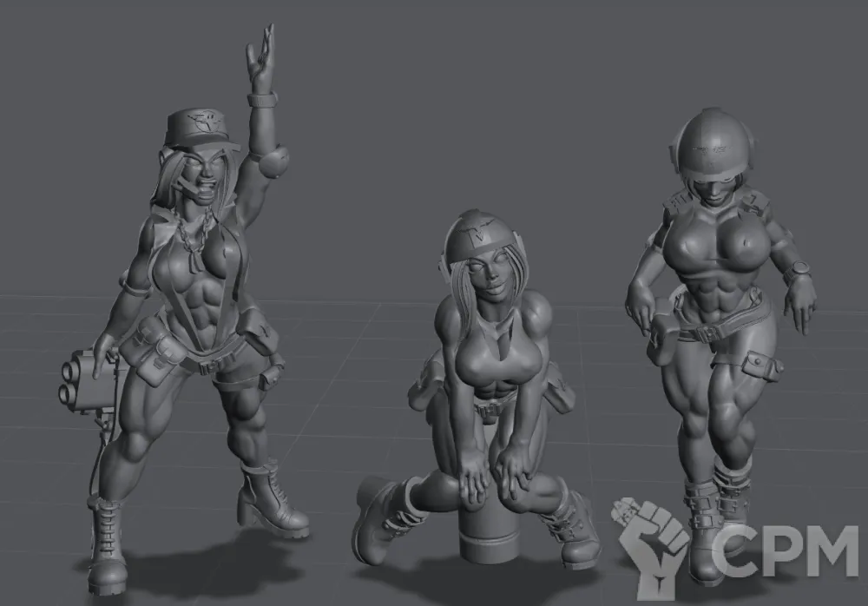The width and height of the screenshot is (868, 606).
Task: Click the right figure's shoulder armor plate
Action: tap(675, 206)
